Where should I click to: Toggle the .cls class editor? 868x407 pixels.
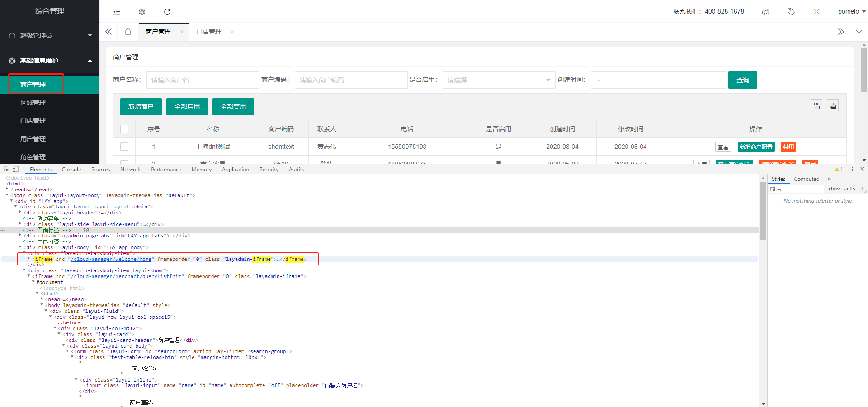pos(850,189)
